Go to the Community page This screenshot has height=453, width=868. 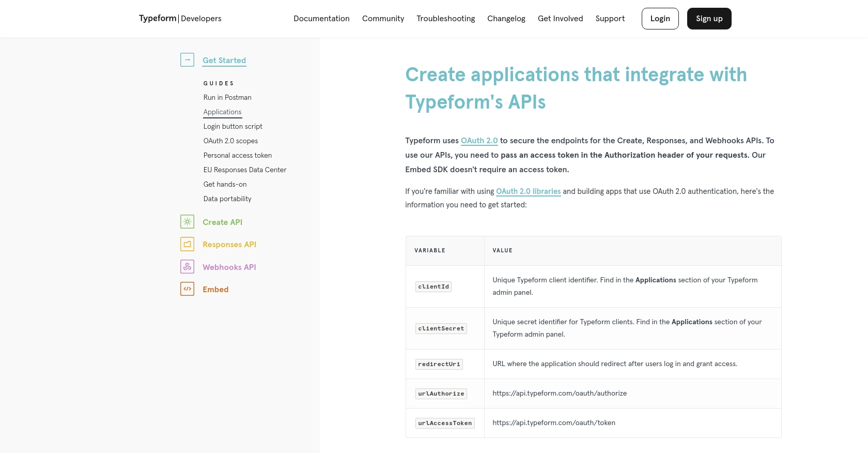tap(383, 19)
